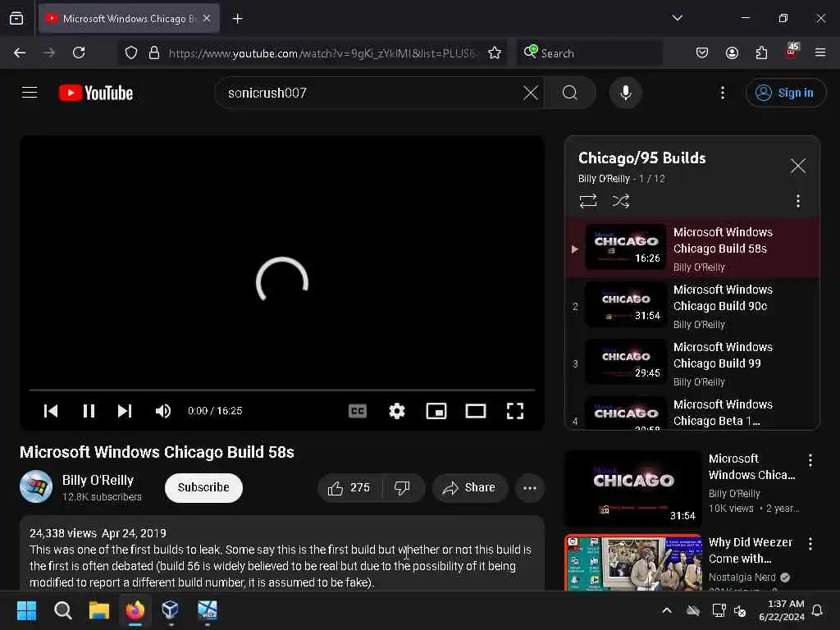Open Firefox extensions puzzle icon
Screen dimensions: 840x630
click(761, 52)
